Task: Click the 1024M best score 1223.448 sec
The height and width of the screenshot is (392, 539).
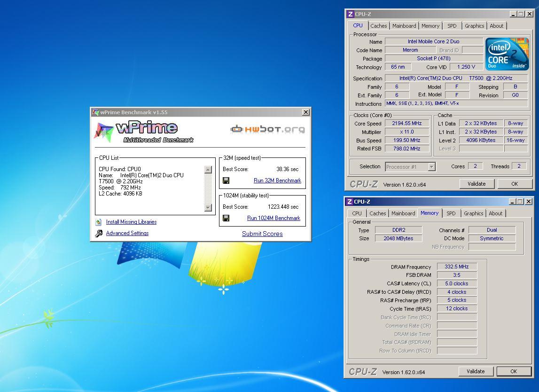Action: coord(283,207)
